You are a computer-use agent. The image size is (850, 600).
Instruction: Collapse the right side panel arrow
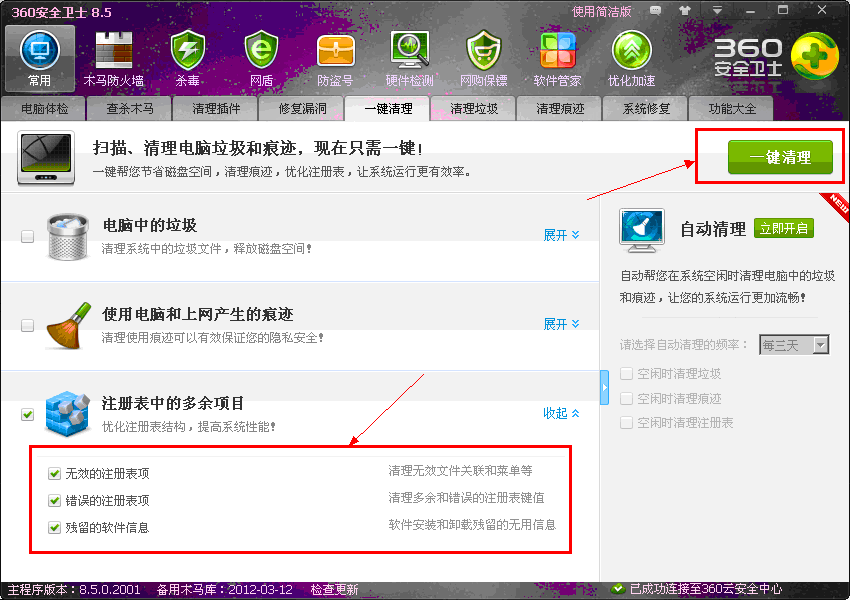coord(604,388)
